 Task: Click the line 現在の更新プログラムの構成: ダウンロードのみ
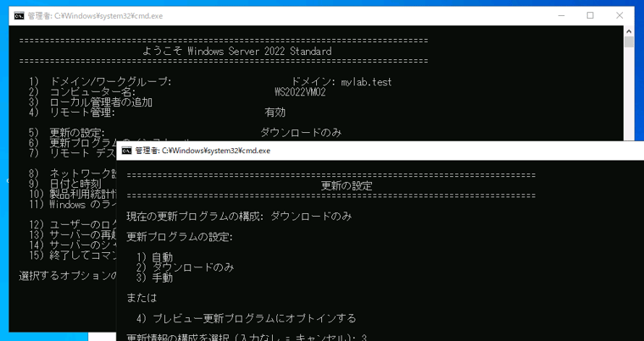pos(239,217)
